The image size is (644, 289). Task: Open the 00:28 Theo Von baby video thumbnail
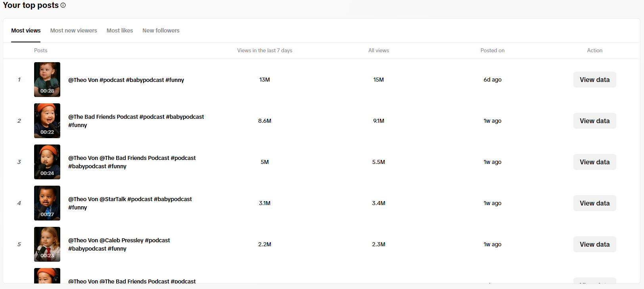point(47,80)
